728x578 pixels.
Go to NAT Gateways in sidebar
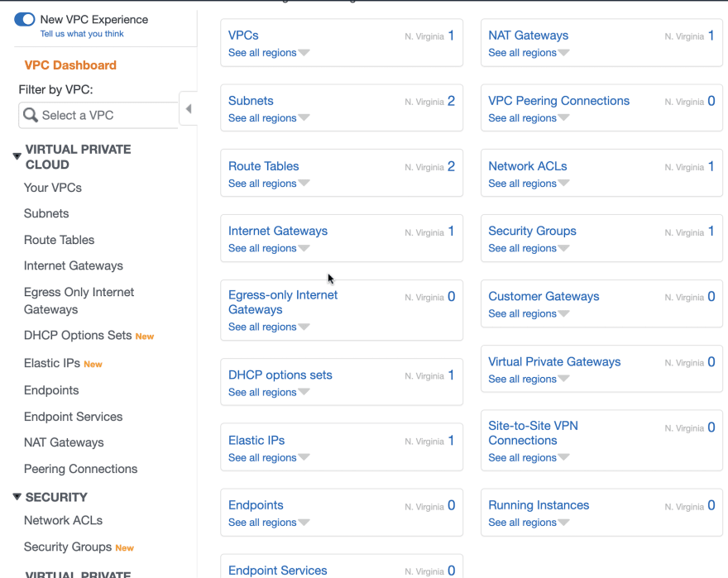64,442
